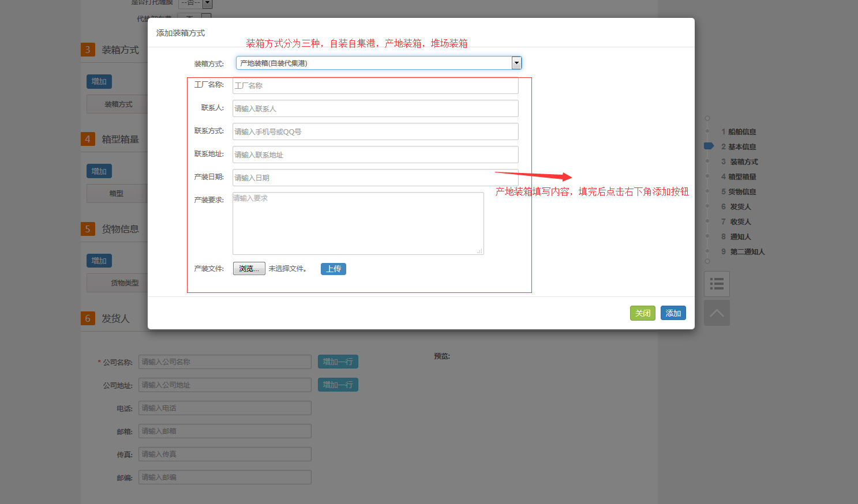Click the 工厂名称 input field
This screenshot has height=504, width=858.
375,85
